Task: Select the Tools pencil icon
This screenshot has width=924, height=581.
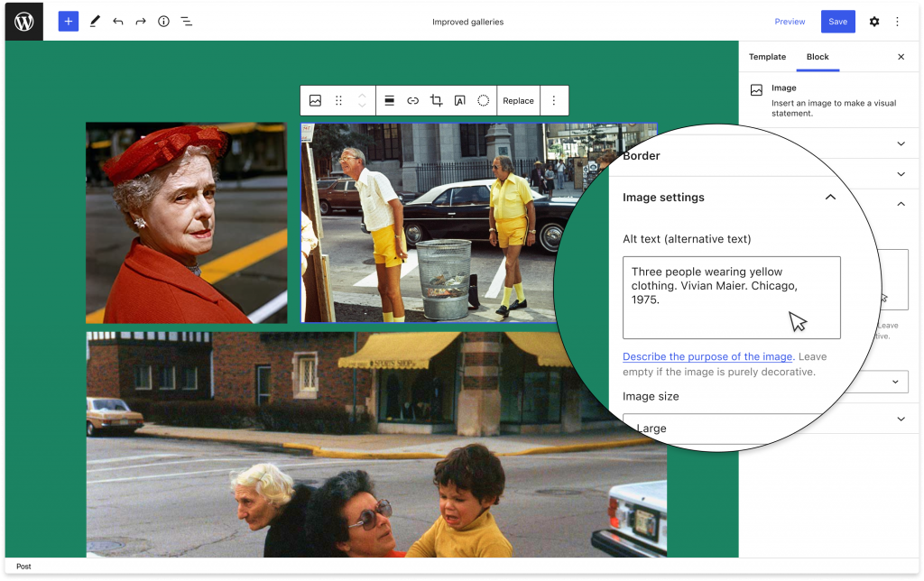Action: [x=94, y=22]
